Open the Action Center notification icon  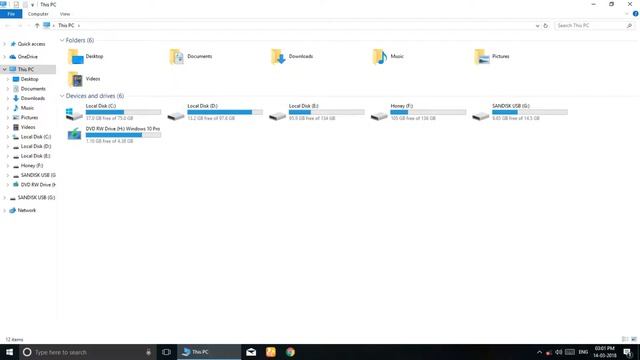(628, 352)
